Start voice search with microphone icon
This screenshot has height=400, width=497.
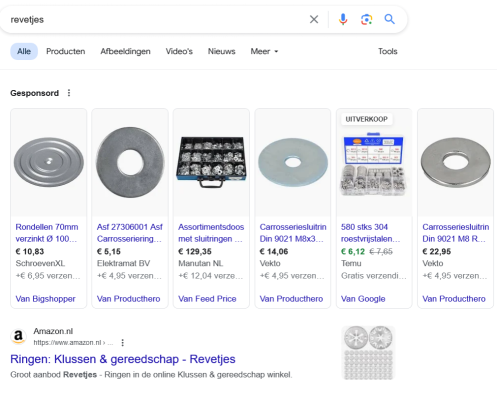[343, 19]
